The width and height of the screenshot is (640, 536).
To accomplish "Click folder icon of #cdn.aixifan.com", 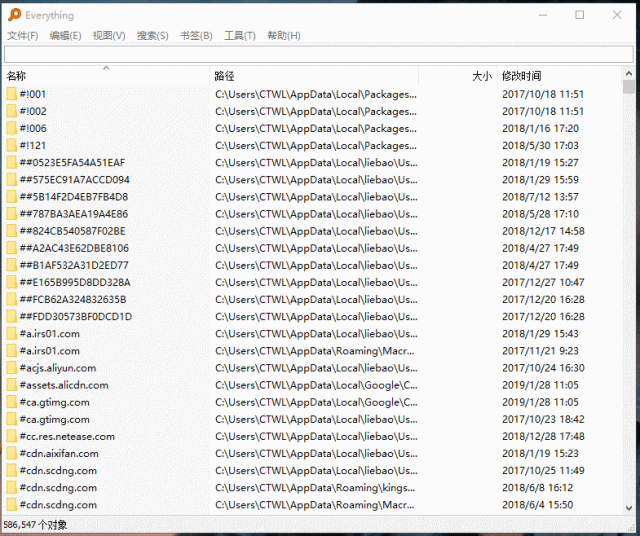I will (11, 454).
